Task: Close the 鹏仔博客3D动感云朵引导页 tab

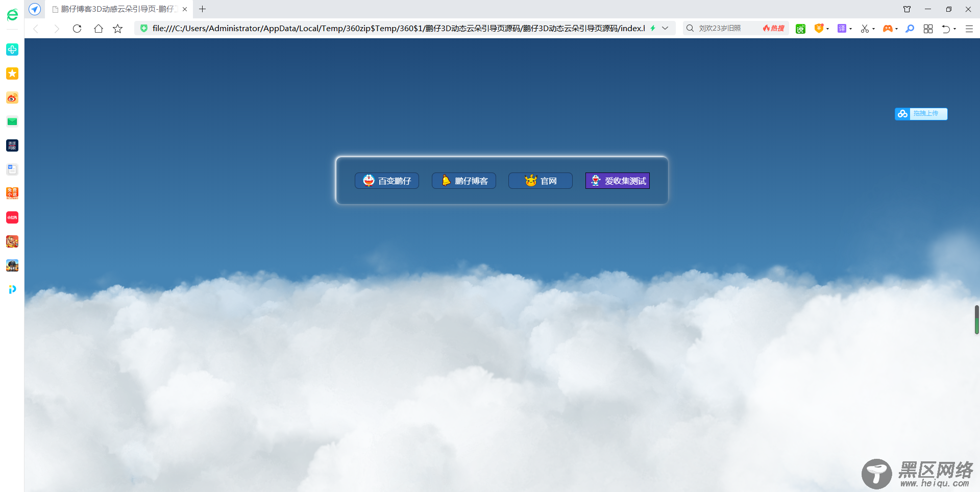Action: click(x=185, y=9)
